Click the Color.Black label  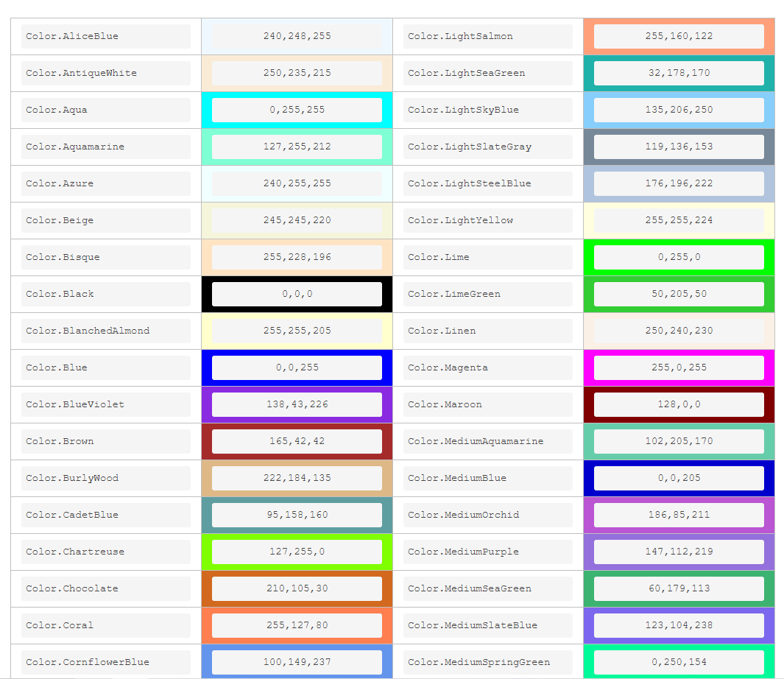click(106, 295)
